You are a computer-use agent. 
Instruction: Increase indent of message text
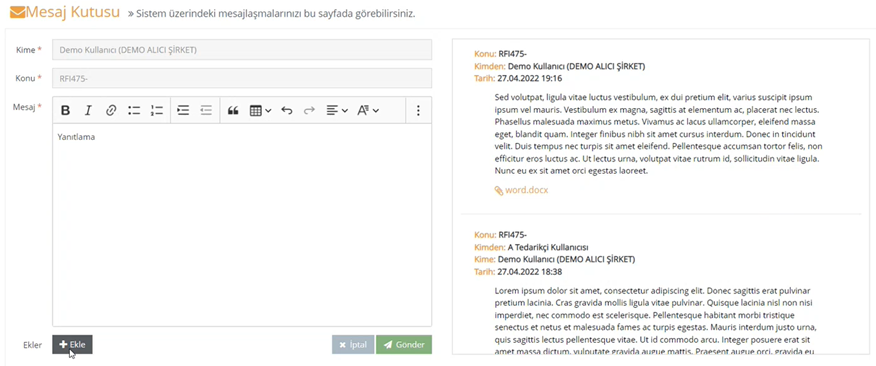pyautogui.click(x=183, y=111)
